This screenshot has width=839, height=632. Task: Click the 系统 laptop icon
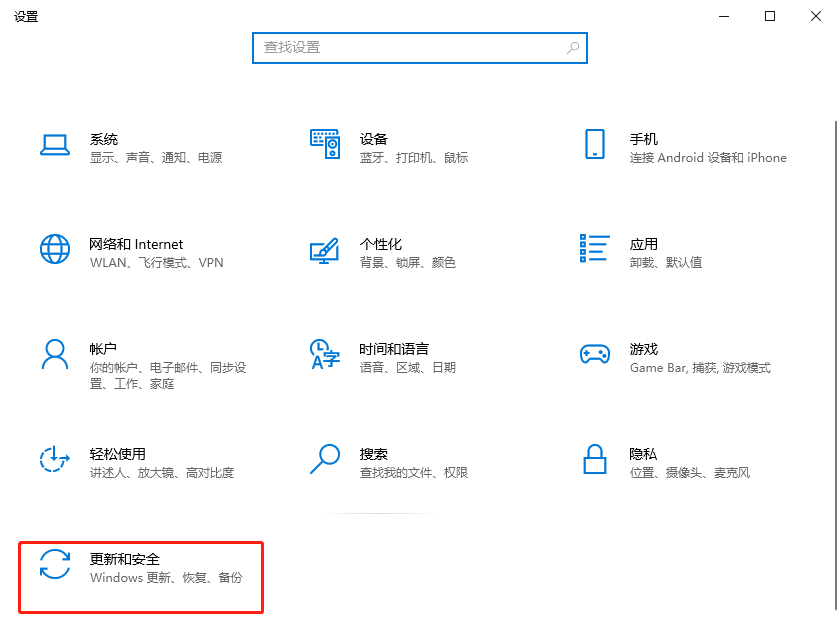[54, 145]
